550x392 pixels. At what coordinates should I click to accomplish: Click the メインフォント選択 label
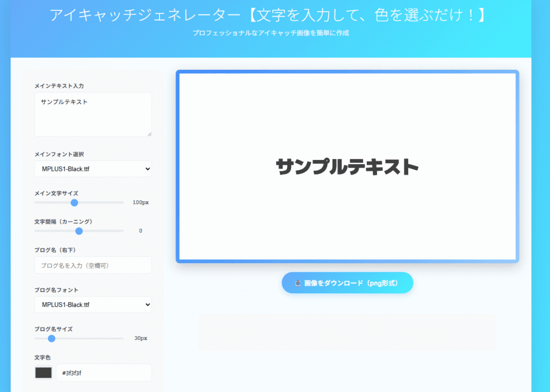click(x=59, y=155)
